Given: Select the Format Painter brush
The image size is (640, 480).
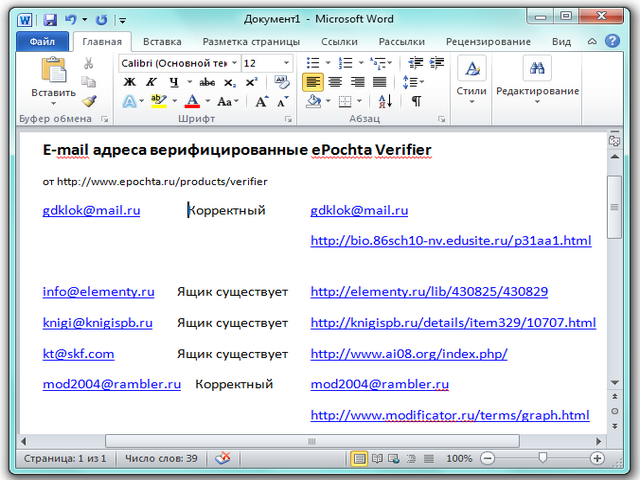Looking at the screenshot, I should pos(89,101).
